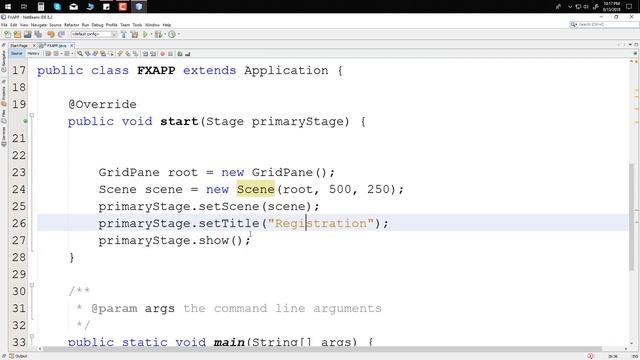Switch to History editor view
The height and width of the screenshot is (360, 640).
pyautogui.click(x=33, y=53)
